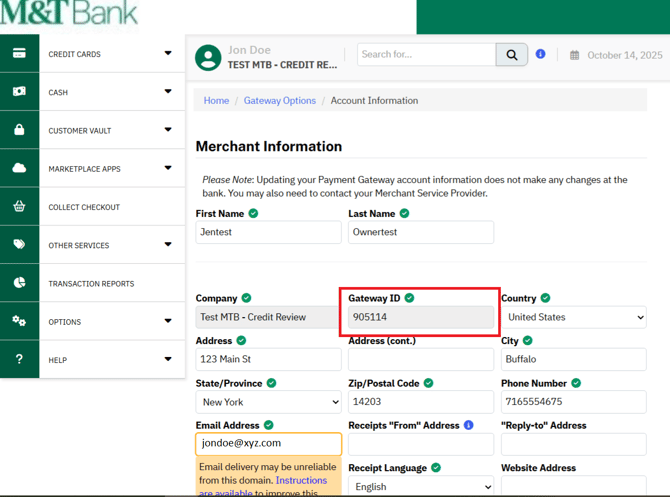Click the Customer Vault lock icon

point(19,130)
